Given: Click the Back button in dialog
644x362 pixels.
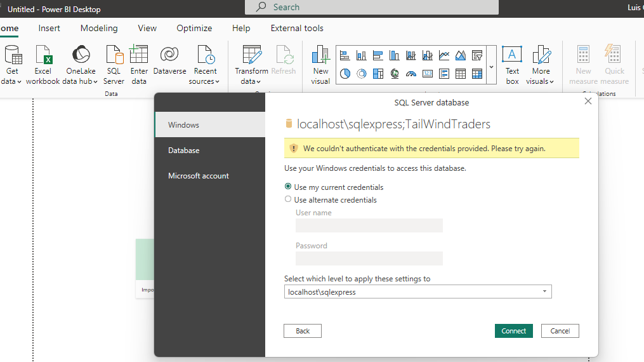Looking at the screenshot, I should click(x=303, y=331).
